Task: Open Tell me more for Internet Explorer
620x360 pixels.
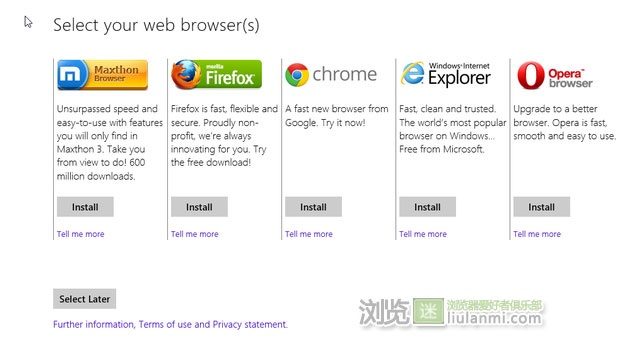Action: click(x=423, y=234)
